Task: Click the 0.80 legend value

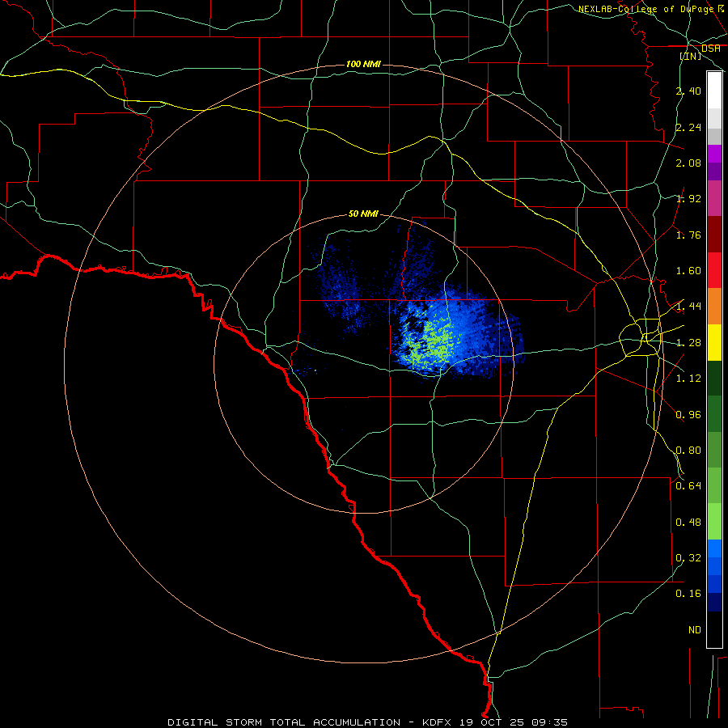Action: point(688,451)
